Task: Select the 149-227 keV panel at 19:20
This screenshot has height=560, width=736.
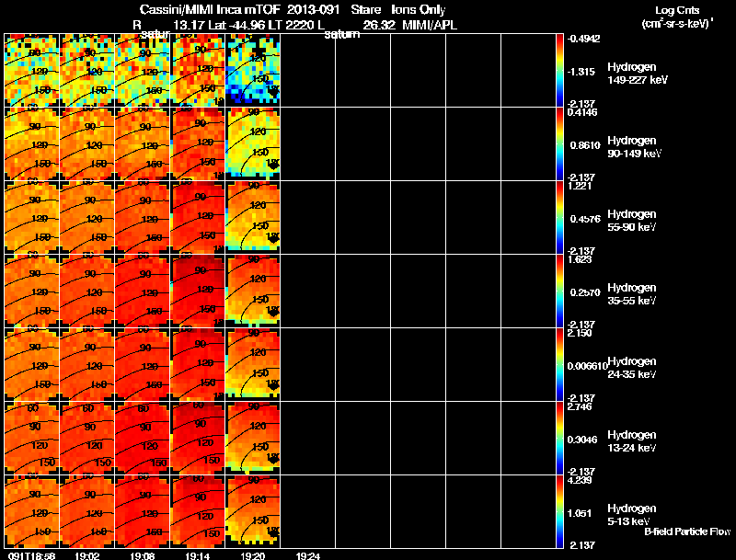Action: [253, 70]
